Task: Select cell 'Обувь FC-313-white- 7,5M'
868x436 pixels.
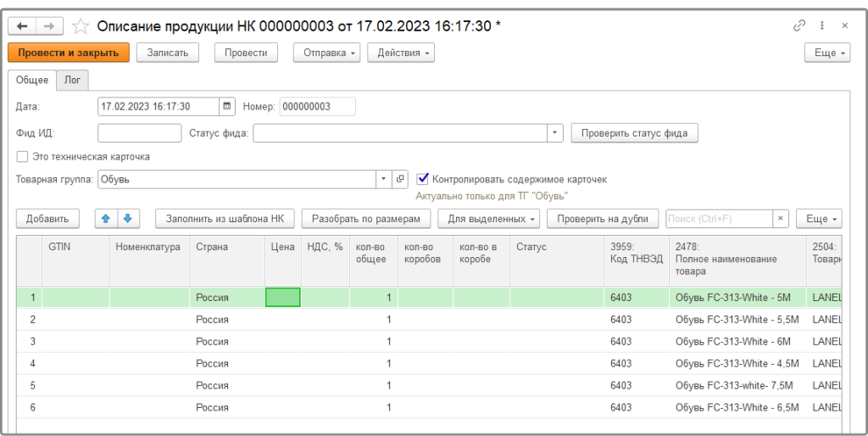Action: tap(737, 385)
